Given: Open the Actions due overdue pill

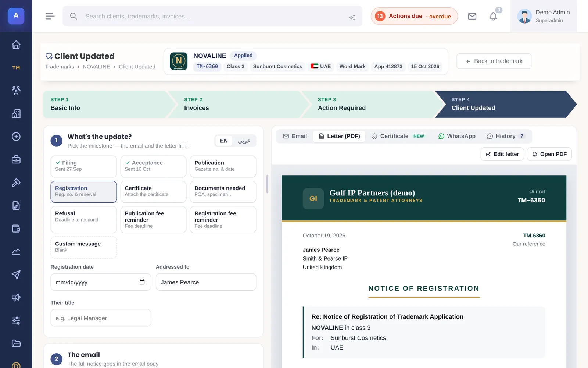Looking at the screenshot, I should point(414,16).
